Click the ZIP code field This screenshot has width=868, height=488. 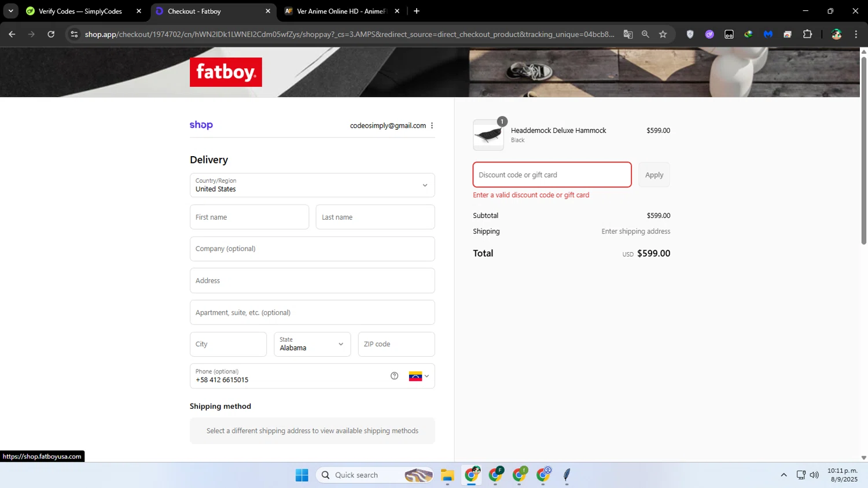396,344
